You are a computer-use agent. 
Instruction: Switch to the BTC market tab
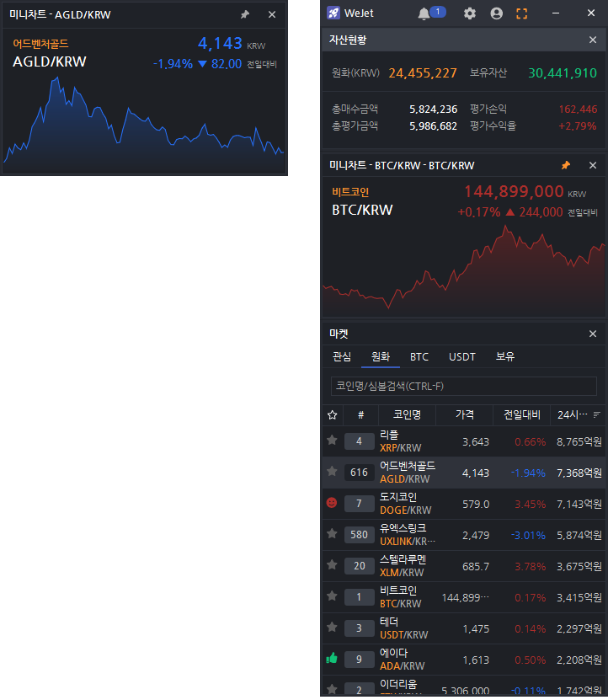pos(419,356)
